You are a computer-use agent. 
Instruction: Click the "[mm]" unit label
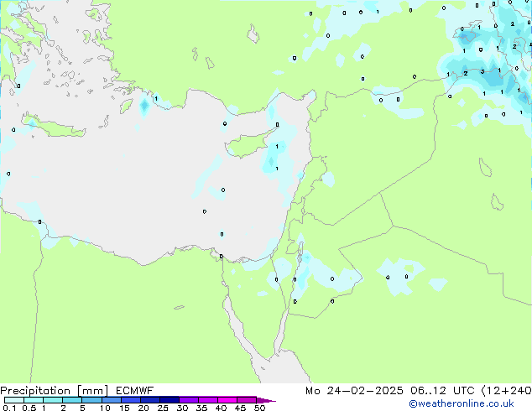92,391
